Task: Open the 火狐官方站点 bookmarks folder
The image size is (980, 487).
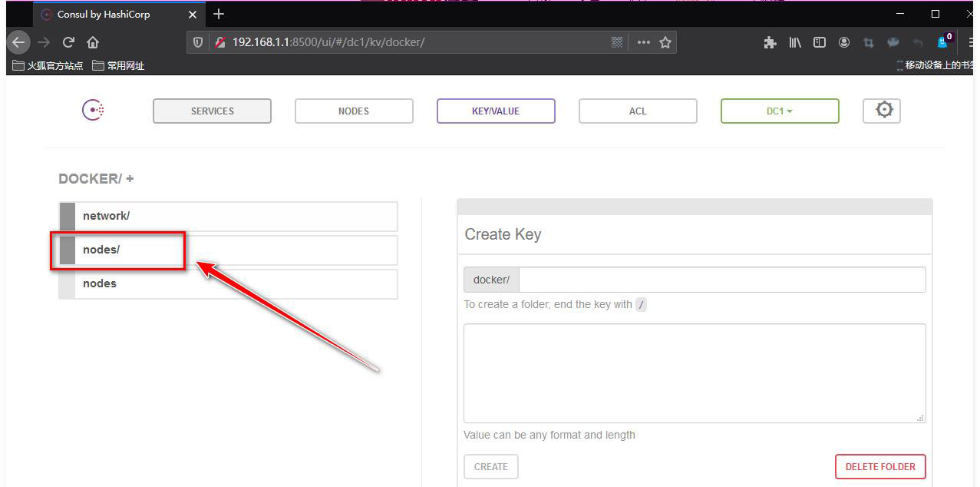Action: click(48, 65)
